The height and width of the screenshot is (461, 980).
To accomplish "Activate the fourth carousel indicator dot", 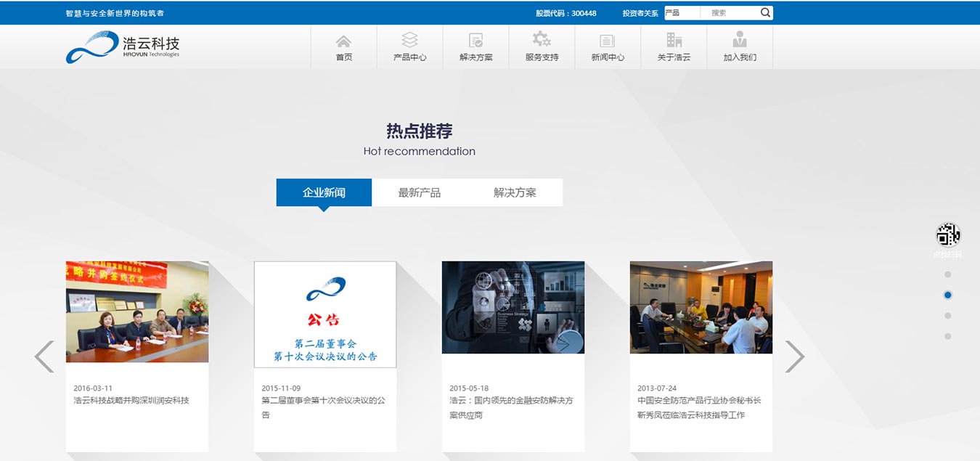I will (947, 335).
